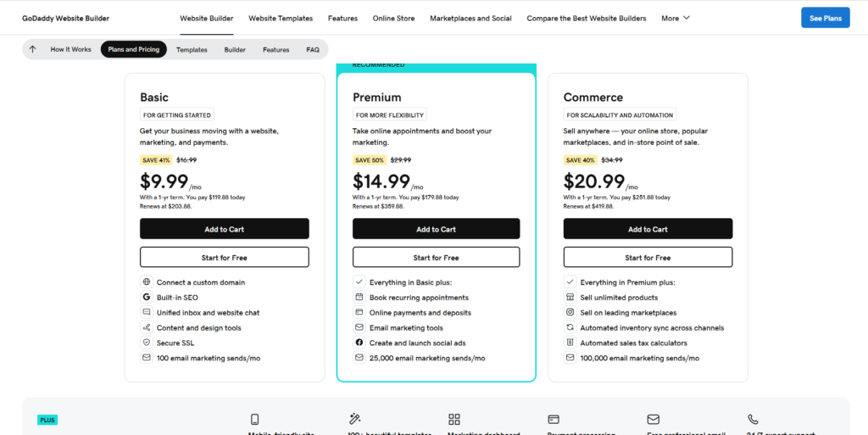Click the globe icon beside Connect a custom domain
868x435 pixels.
point(147,282)
